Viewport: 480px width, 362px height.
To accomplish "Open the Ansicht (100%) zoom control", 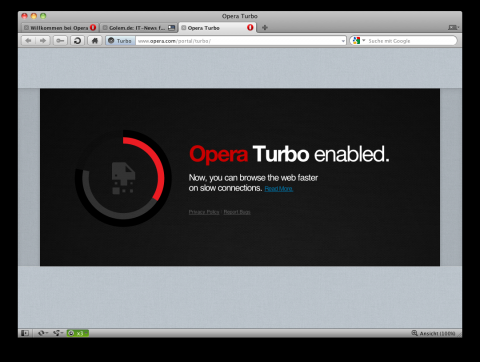I will pyautogui.click(x=433, y=333).
